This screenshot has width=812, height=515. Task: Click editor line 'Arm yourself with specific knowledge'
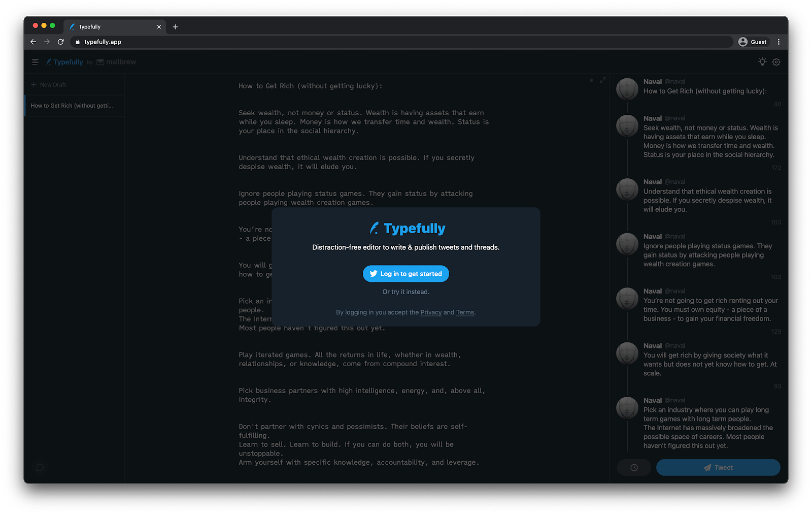coord(359,463)
